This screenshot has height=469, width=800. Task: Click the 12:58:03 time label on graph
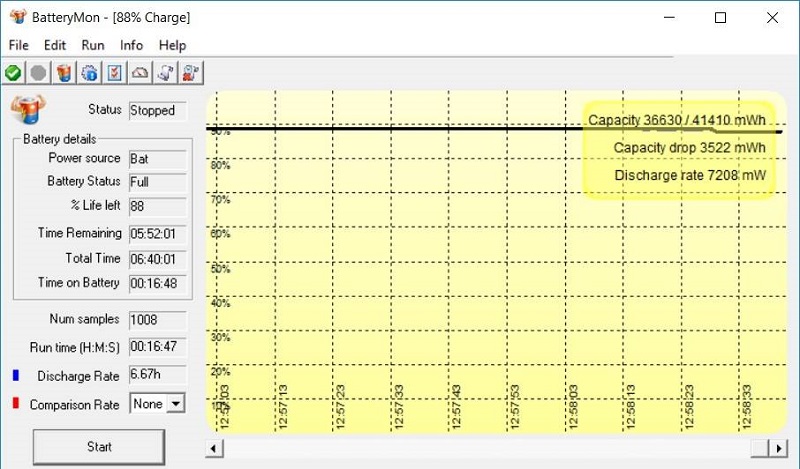tap(572, 406)
